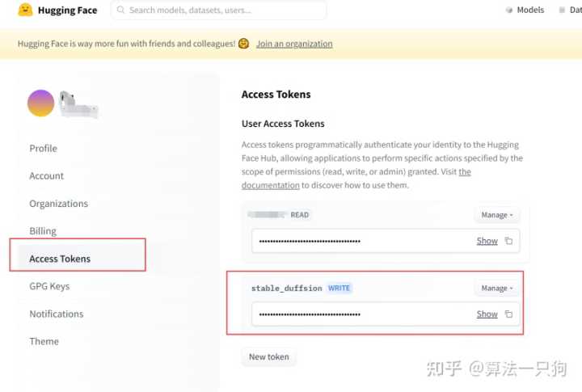
Task: Click the New token button
Action: coord(268,356)
